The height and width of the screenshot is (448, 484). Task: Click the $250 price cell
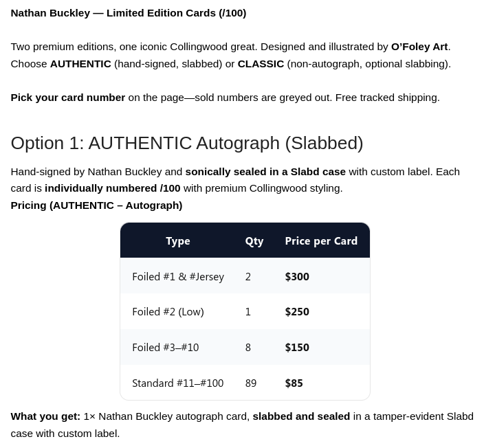click(297, 312)
